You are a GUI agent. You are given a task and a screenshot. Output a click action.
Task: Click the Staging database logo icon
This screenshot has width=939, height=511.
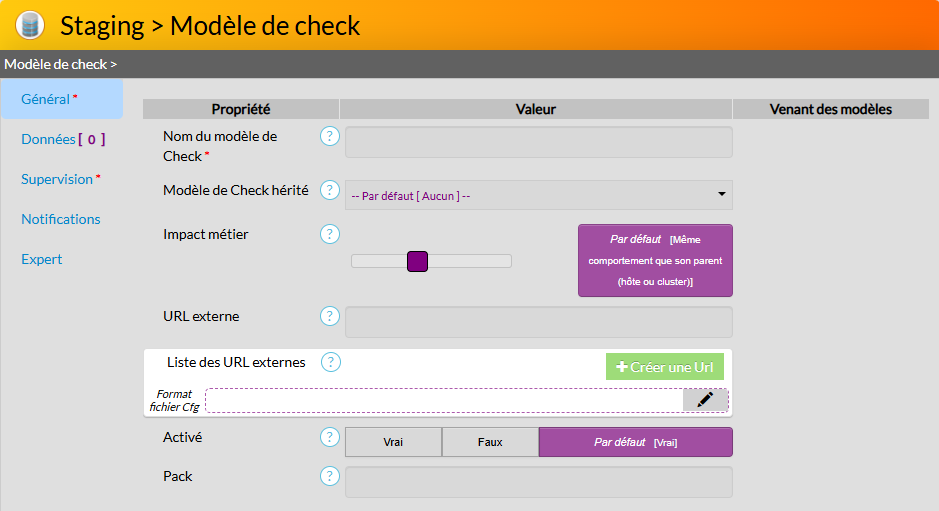[x=30, y=25]
